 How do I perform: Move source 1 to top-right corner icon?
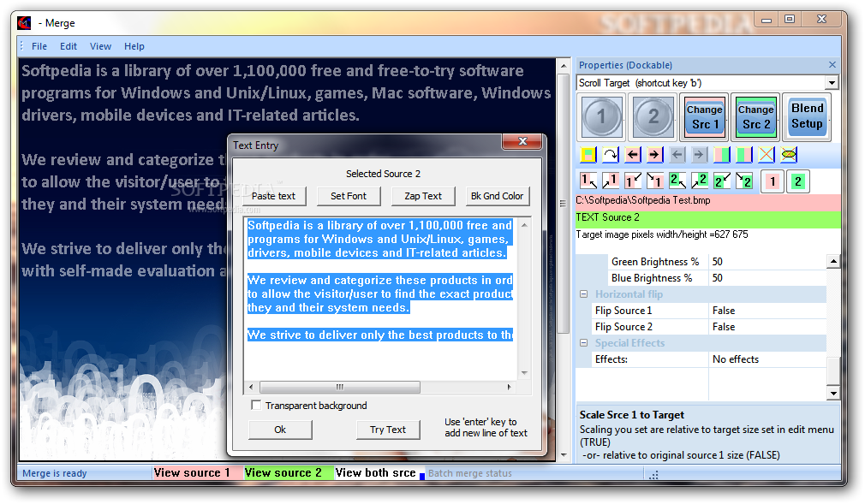pyautogui.click(x=610, y=181)
